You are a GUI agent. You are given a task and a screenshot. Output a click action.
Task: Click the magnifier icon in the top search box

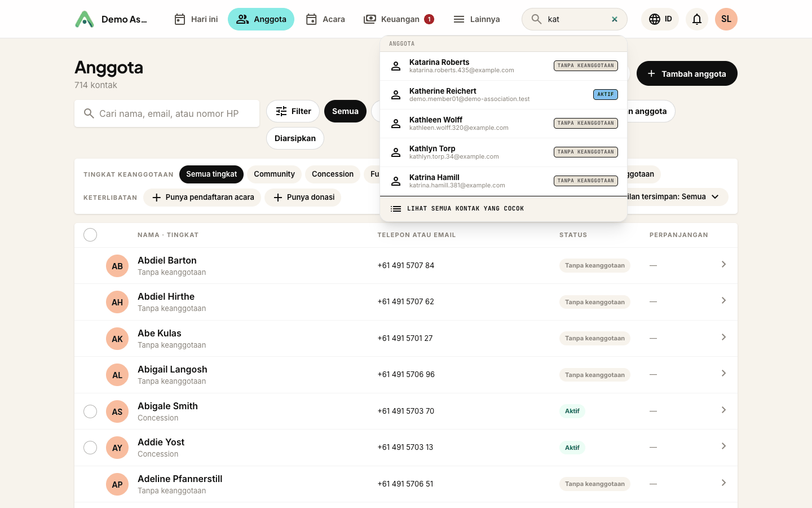click(x=536, y=19)
